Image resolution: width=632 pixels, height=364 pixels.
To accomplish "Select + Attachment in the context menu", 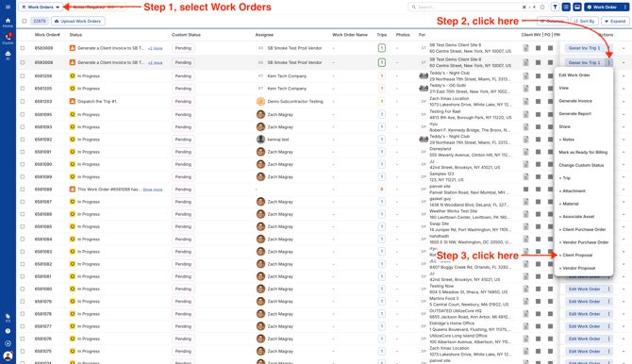I will pos(573,191).
